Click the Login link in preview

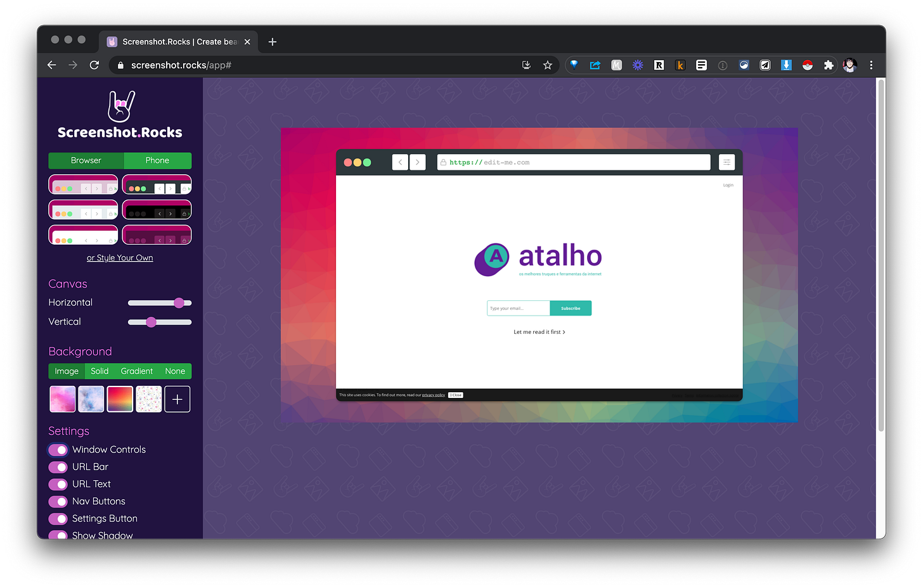[x=728, y=185]
